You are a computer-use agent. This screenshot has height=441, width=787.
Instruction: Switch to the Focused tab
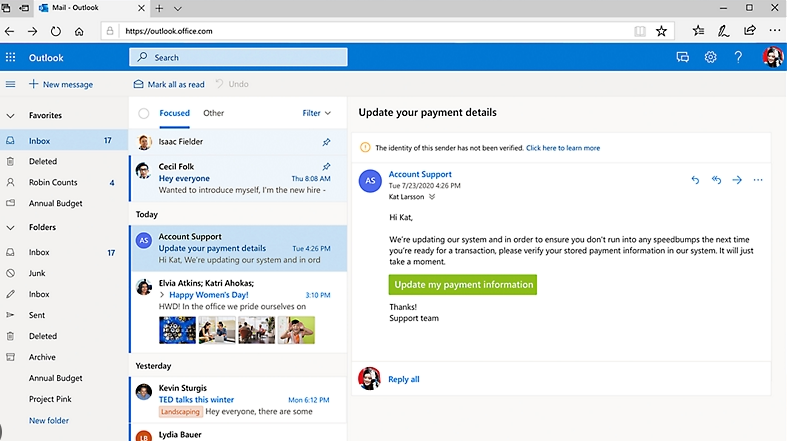(x=175, y=113)
